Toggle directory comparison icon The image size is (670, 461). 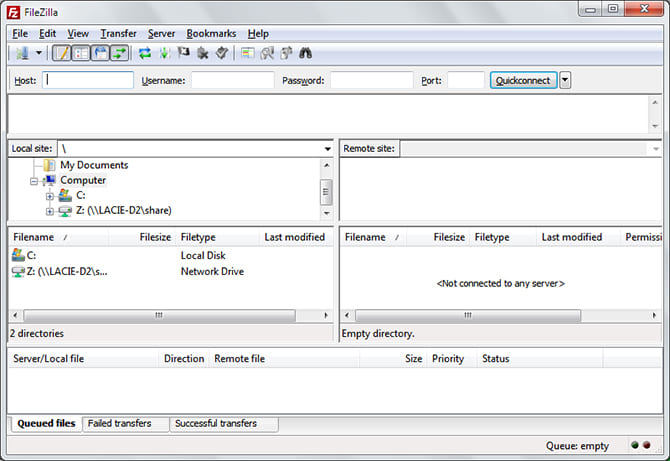267,53
